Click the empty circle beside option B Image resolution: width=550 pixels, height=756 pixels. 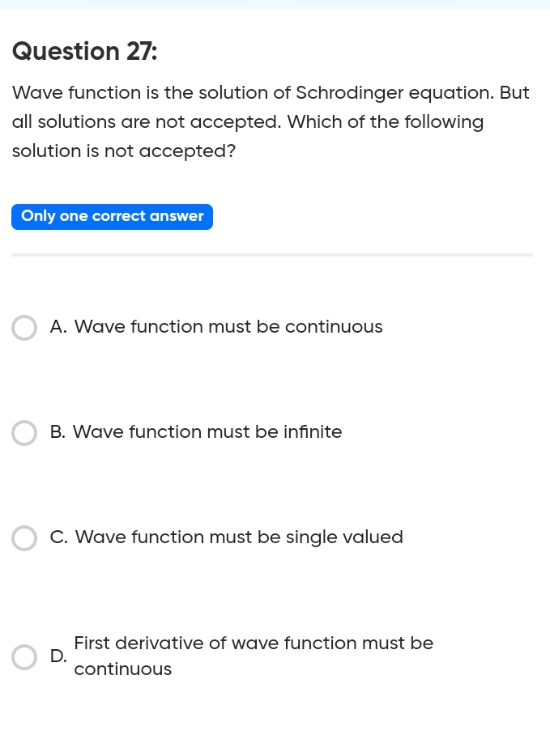coord(24,432)
